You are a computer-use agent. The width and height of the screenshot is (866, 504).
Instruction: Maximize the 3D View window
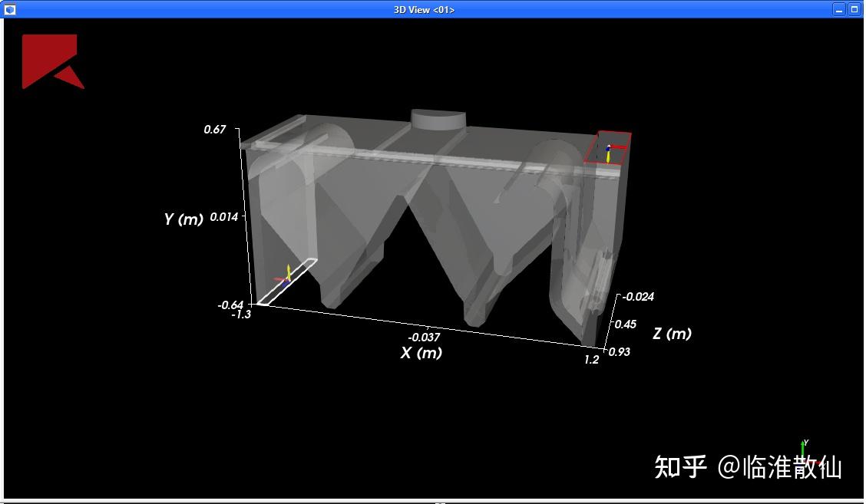coord(854,9)
